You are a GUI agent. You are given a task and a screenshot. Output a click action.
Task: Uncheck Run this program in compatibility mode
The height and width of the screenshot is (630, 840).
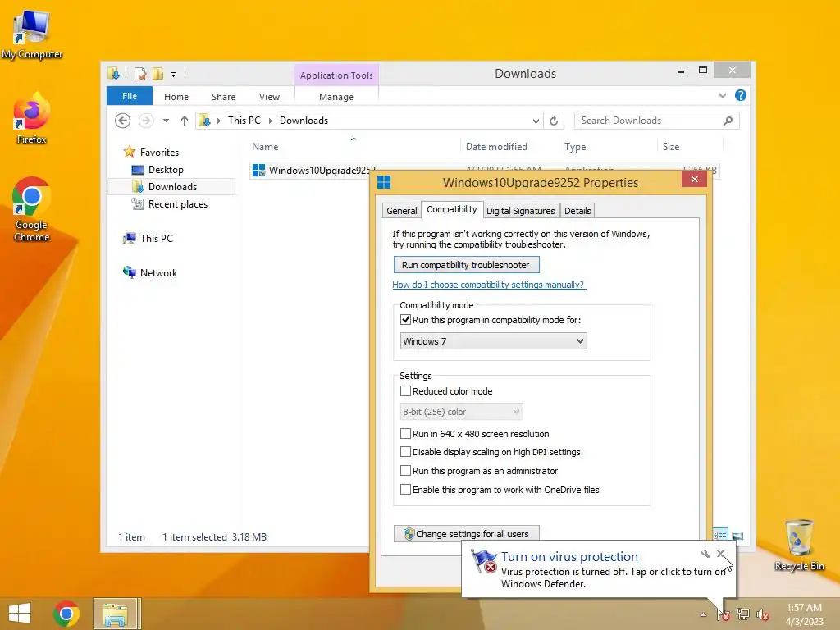(x=405, y=320)
